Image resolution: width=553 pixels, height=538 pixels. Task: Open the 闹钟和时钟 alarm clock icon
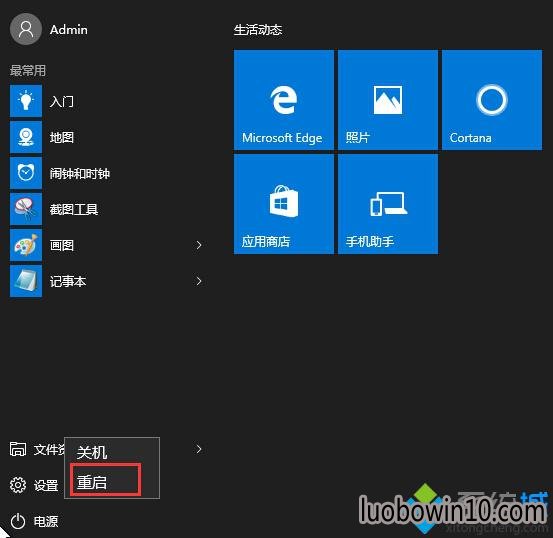tap(26, 173)
